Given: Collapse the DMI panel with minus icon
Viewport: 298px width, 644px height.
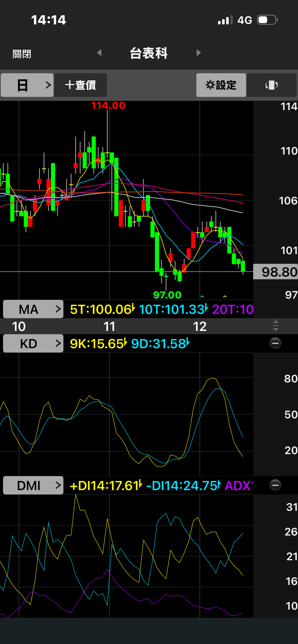Looking at the screenshot, I should pos(275,485).
